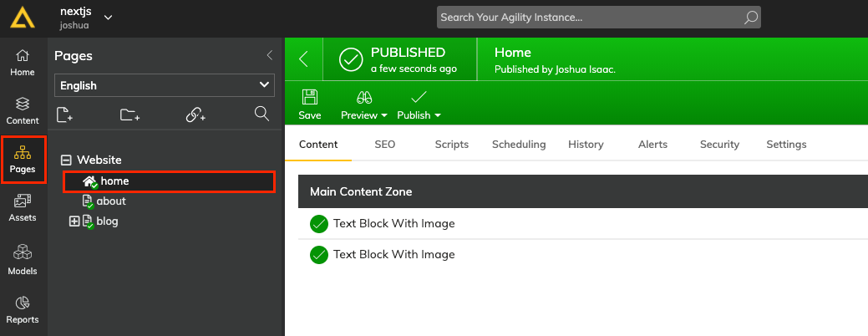
Task: Expand the blog page node
Action: pos(74,221)
